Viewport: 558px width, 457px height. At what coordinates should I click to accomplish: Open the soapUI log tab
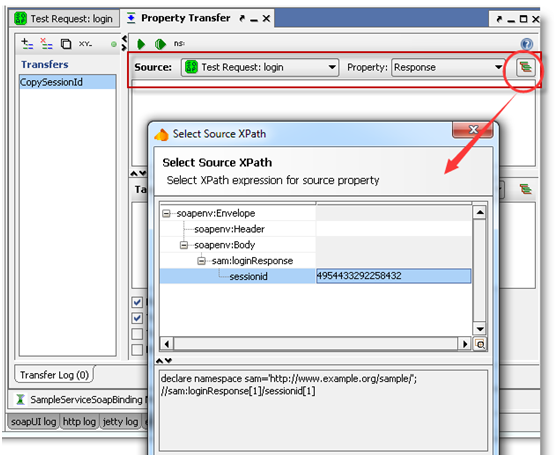[x=33, y=422]
